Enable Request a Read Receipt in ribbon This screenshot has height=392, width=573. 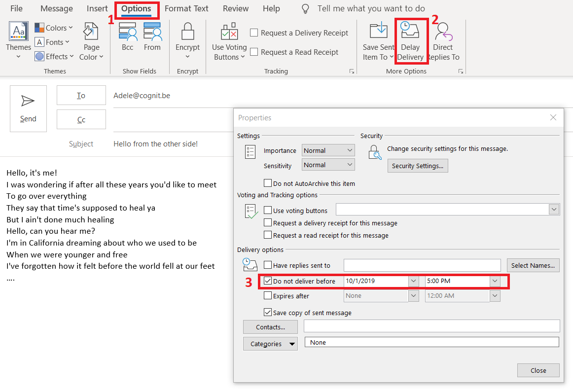click(254, 52)
